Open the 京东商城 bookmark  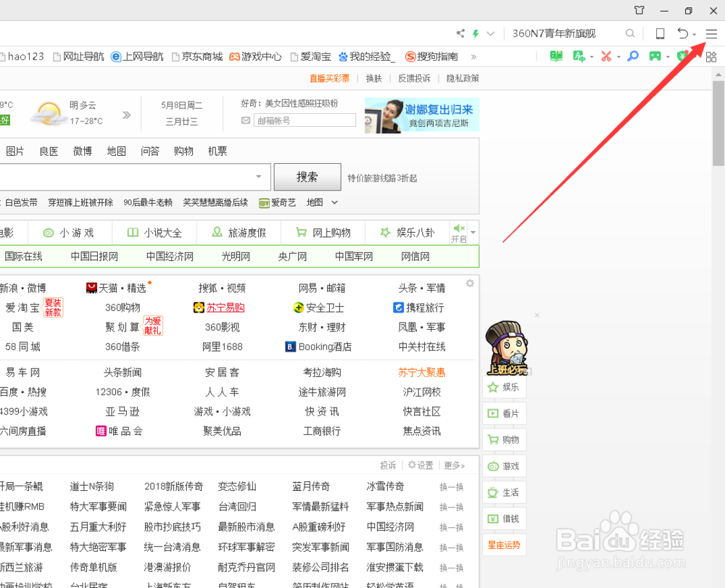(197, 57)
